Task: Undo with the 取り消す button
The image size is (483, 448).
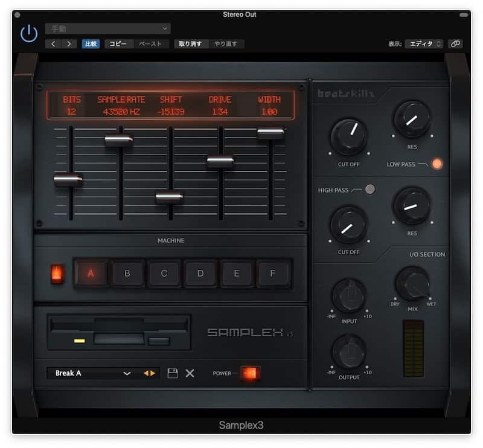Action: [x=191, y=43]
